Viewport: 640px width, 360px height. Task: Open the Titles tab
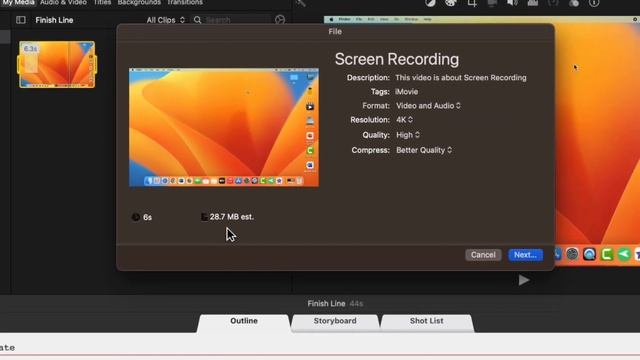102,2
